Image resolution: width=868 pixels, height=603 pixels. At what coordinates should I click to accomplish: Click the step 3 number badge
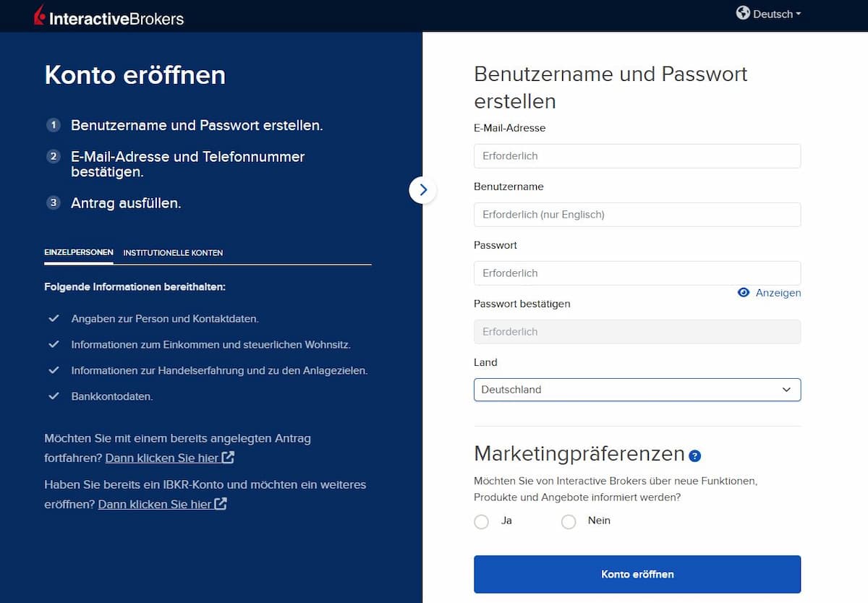pos(53,203)
